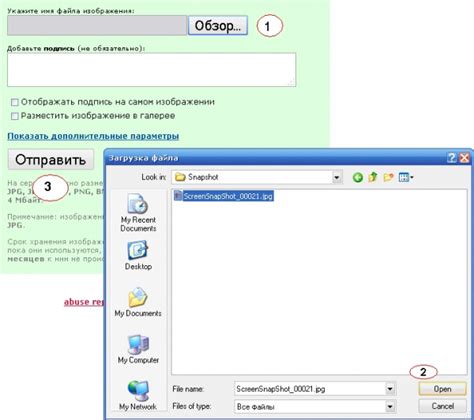
Task: Go up one folder level icon
Action: (373, 177)
